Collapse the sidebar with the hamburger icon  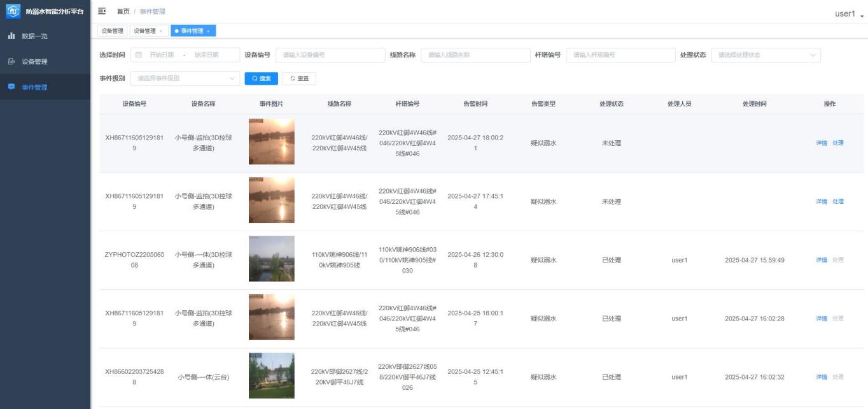point(102,11)
